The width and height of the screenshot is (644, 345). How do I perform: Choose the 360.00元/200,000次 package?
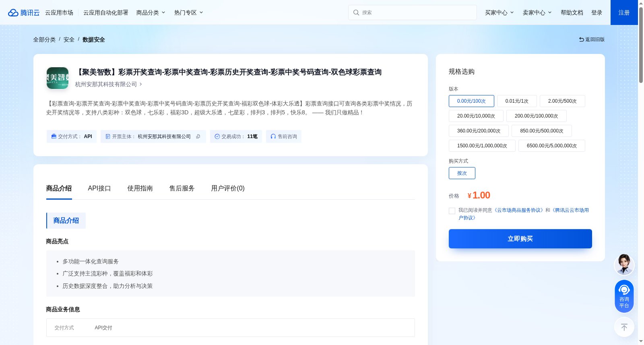click(479, 131)
